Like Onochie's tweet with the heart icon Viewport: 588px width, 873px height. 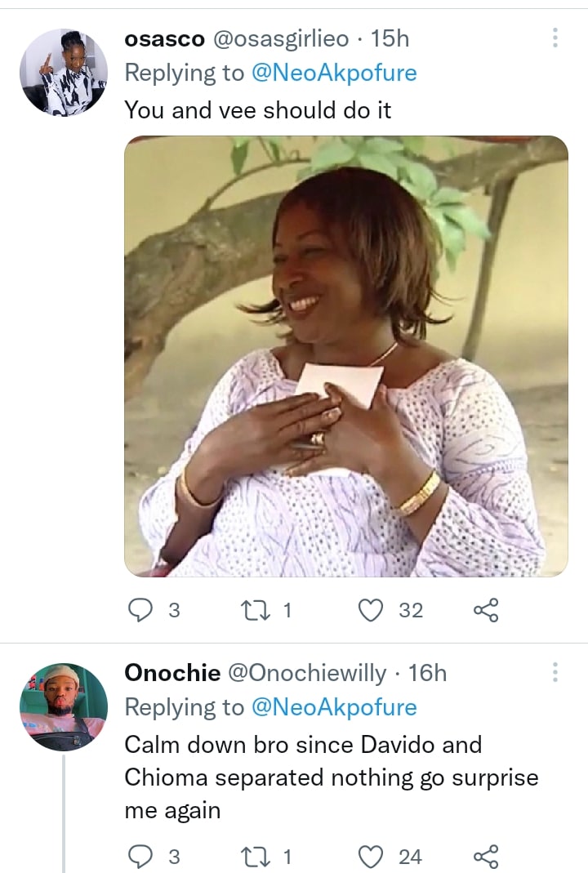point(372,857)
